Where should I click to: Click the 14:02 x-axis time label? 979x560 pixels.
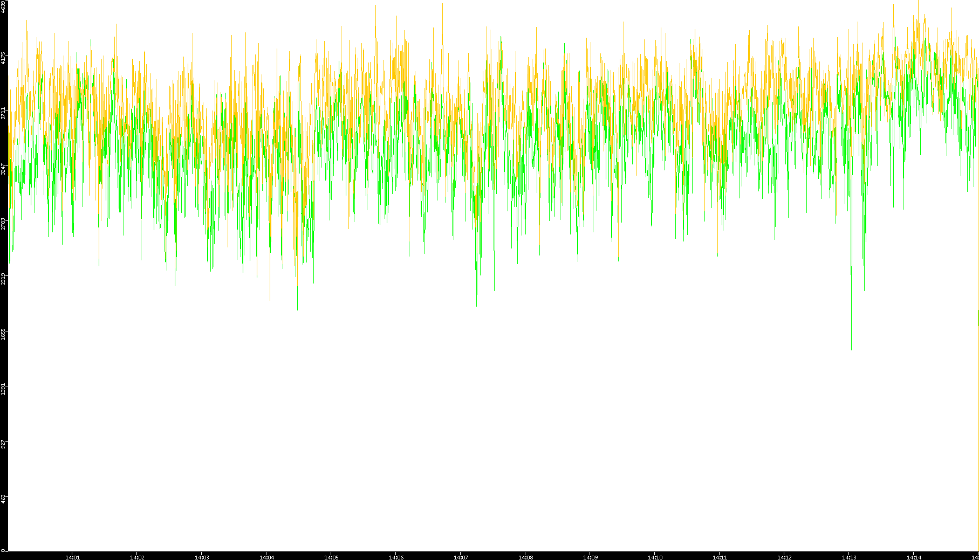pos(137,557)
